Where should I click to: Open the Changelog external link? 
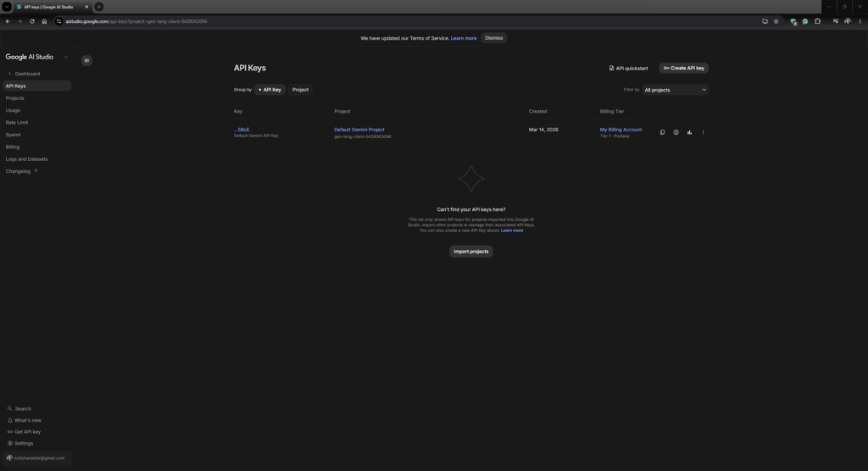pos(21,171)
